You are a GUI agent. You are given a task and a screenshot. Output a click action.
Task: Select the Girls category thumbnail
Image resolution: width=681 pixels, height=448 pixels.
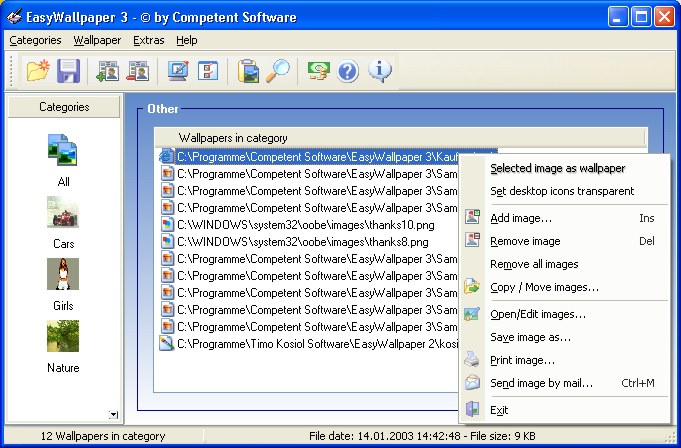(63, 274)
